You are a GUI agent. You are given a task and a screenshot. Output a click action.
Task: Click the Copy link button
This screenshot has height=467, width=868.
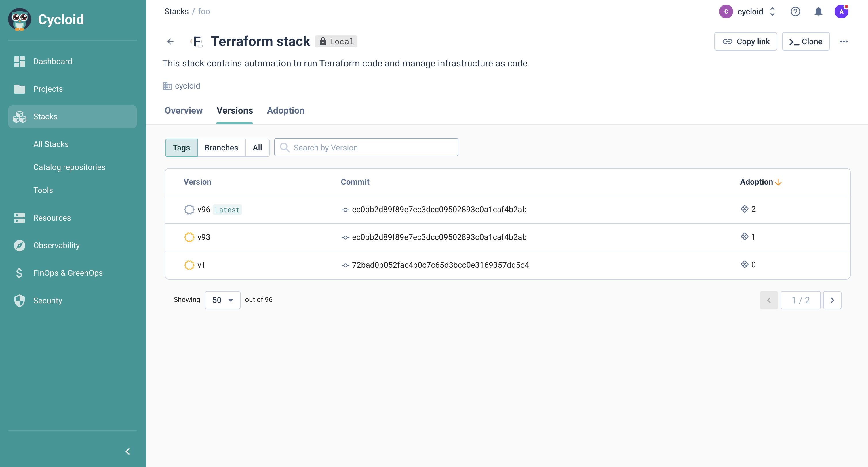tap(746, 41)
